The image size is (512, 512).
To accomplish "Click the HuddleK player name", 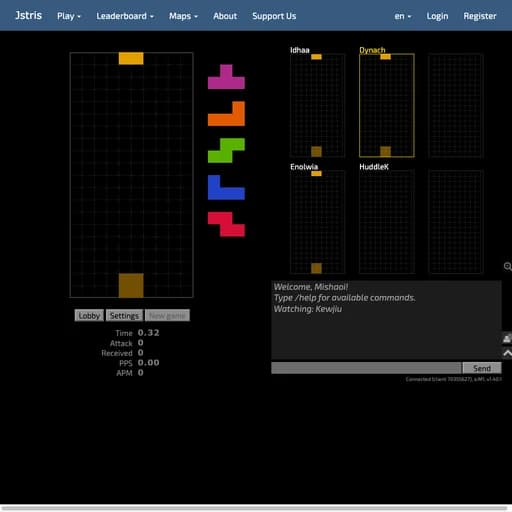I will point(374,167).
